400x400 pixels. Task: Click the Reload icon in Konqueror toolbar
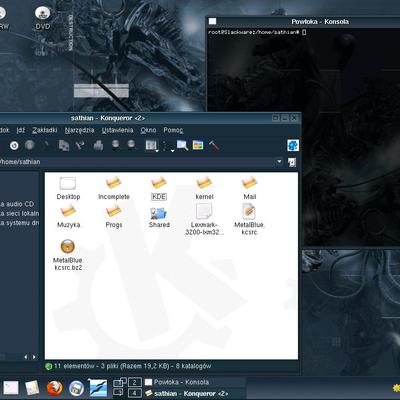pyautogui.click(x=14, y=145)
